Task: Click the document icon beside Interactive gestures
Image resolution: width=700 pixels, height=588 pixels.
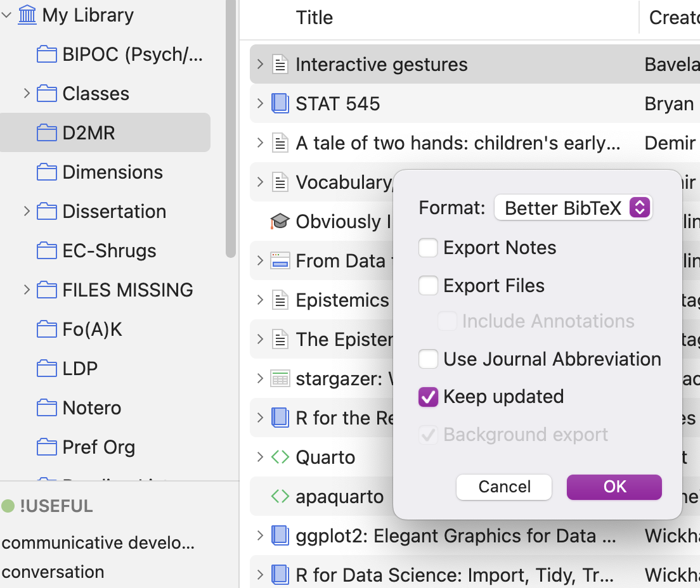Action: (280, 64)
